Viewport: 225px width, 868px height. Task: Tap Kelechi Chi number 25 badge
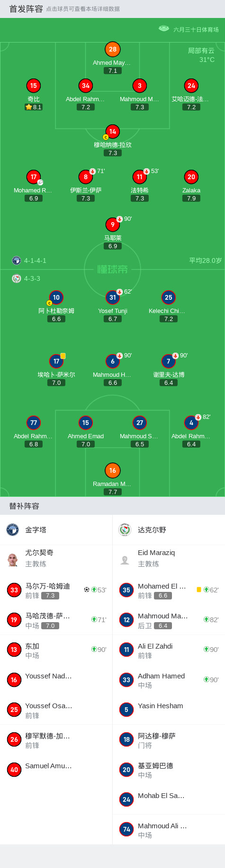click(x=169, y=297)
